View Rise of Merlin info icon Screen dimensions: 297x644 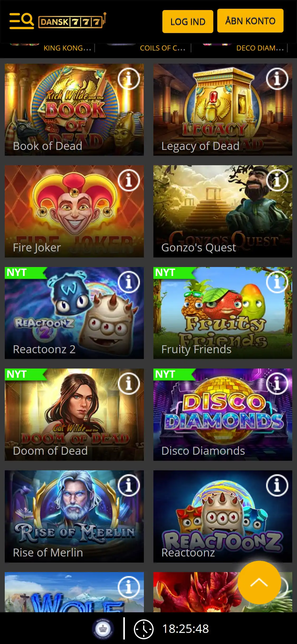point(129,485)
